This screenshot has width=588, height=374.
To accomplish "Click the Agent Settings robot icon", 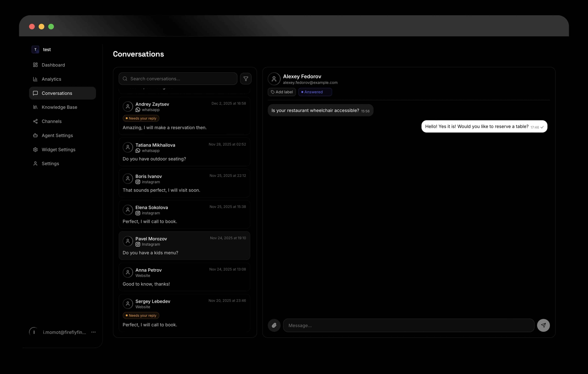I will pos(35,135).
